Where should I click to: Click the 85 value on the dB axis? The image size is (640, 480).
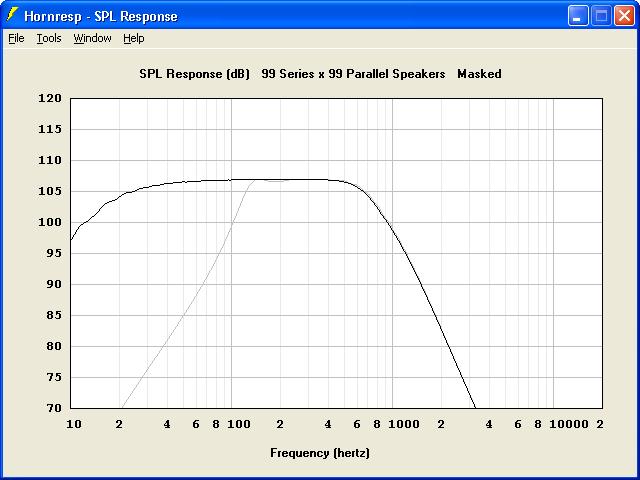pyautogui.click(x=52, y=315)
